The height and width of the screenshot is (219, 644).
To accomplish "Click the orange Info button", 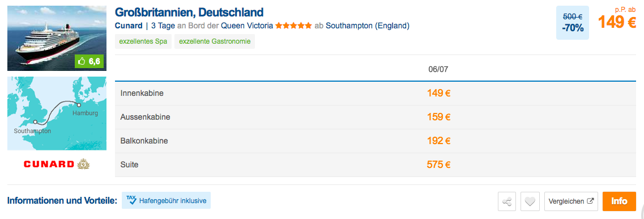I will point(619,201).
